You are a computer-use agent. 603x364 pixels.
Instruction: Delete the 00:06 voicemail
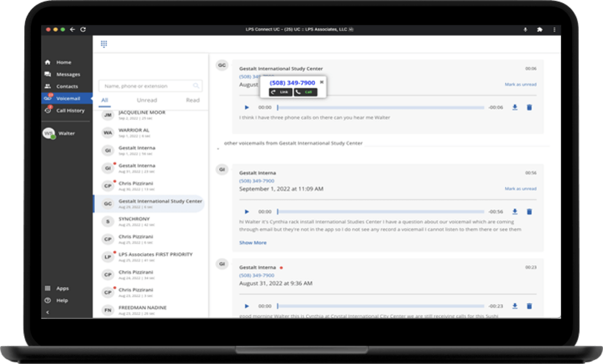point(529,107)
